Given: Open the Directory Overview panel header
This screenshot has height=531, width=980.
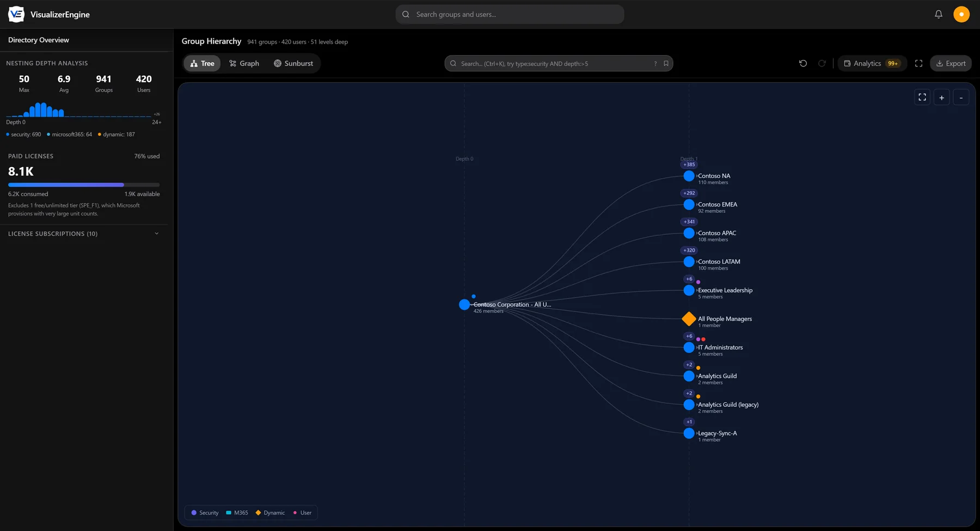Looking at the screenshot, I should (x=39, y=40).
